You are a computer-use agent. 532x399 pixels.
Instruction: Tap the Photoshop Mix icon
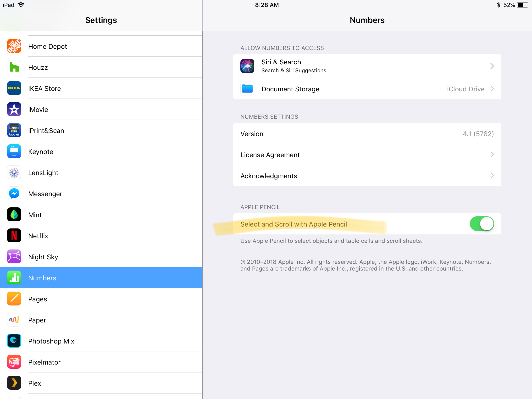coord(14,341)
